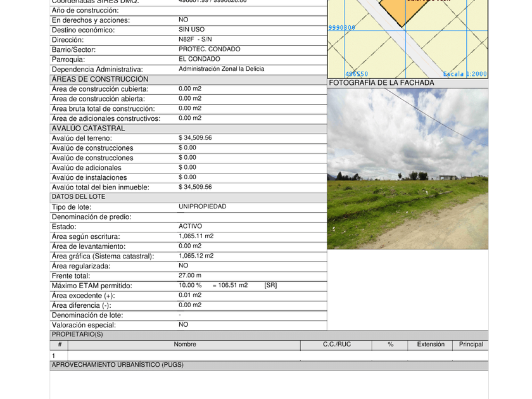
Task: Select 'SIN USO' destino económico value
Action: (x=191, y=30)
